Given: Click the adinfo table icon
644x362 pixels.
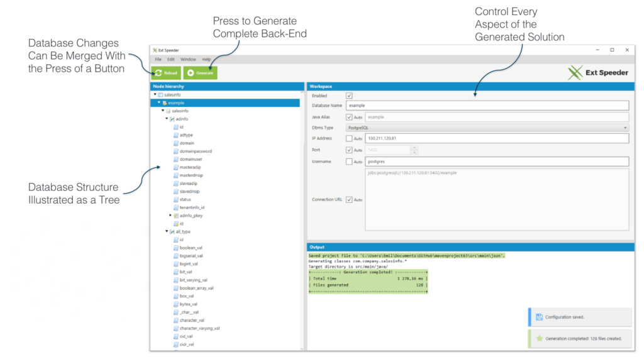Looking at the screenshot, I should 172,119.
